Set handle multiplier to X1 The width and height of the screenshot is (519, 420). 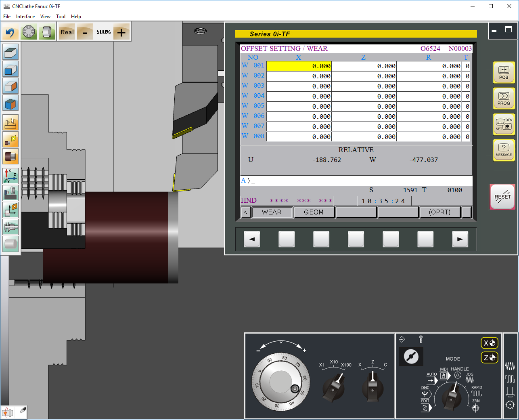(322, 365)
